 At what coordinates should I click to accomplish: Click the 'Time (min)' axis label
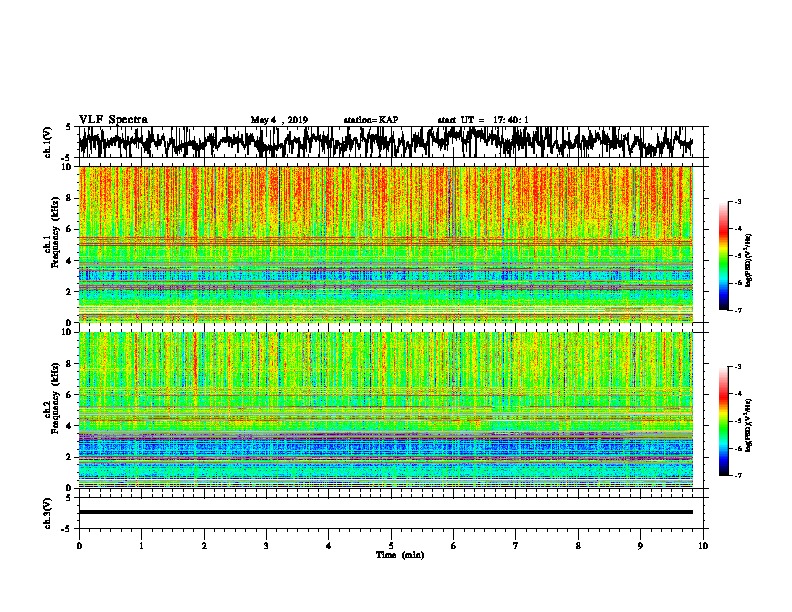400,555
